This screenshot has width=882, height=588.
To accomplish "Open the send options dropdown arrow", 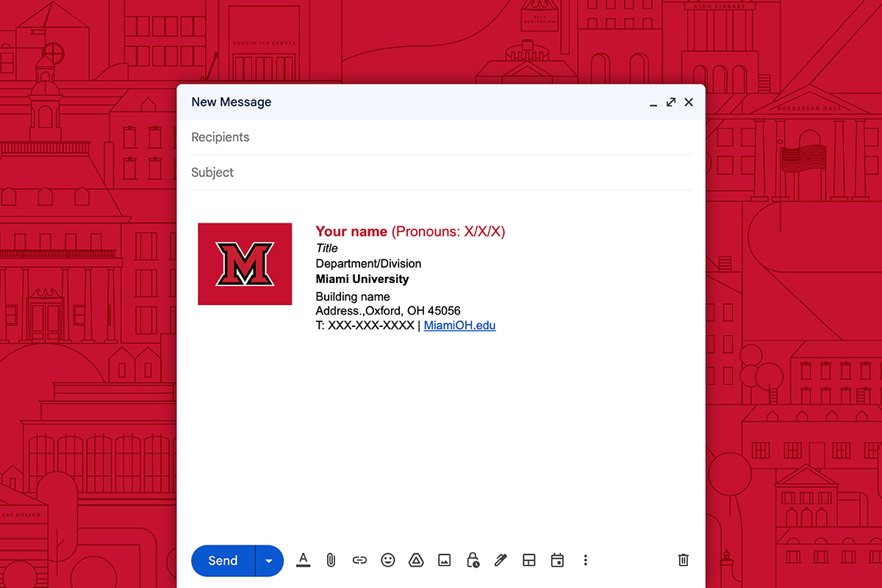I will click(269, 561).
